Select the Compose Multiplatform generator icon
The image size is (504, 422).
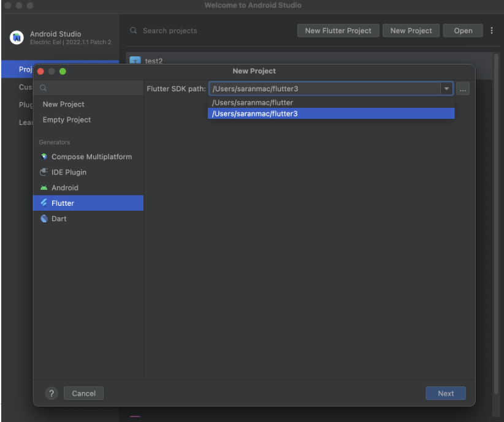(44, 157)
